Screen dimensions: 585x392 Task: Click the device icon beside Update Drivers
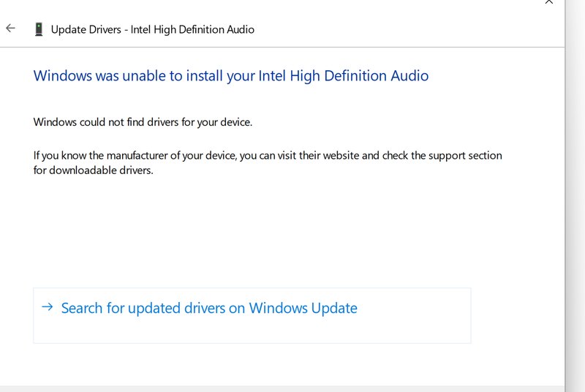[x=39, y=29]
